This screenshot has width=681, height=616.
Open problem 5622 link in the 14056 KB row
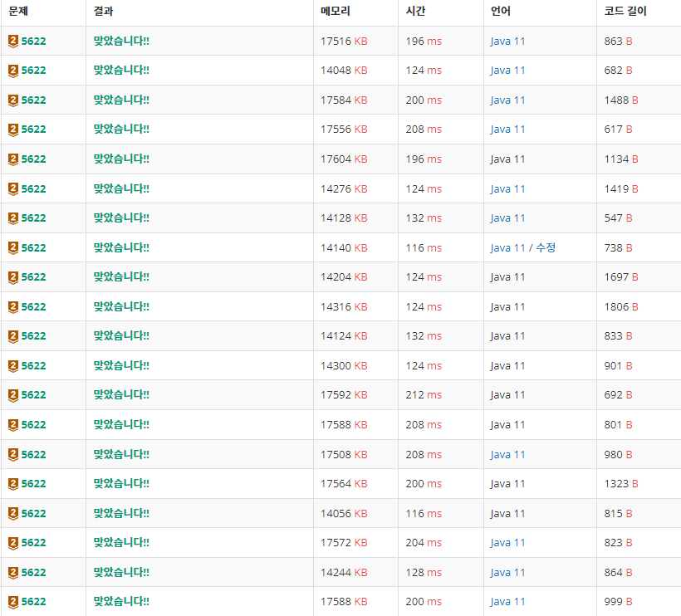pos(33,514)
